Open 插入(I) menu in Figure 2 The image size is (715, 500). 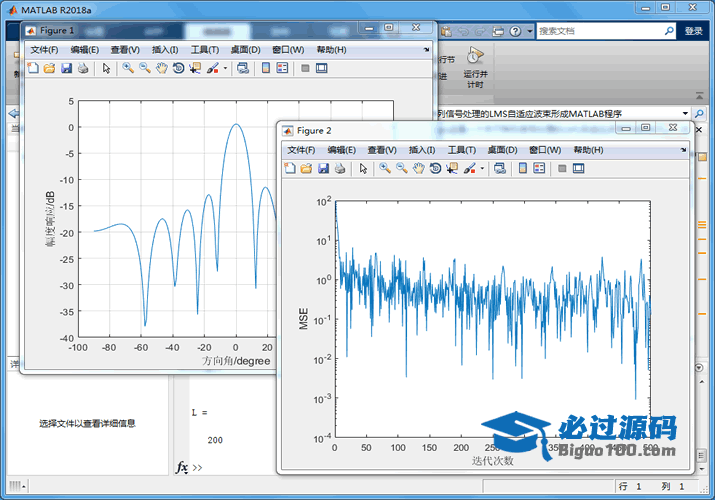(422, 150)
